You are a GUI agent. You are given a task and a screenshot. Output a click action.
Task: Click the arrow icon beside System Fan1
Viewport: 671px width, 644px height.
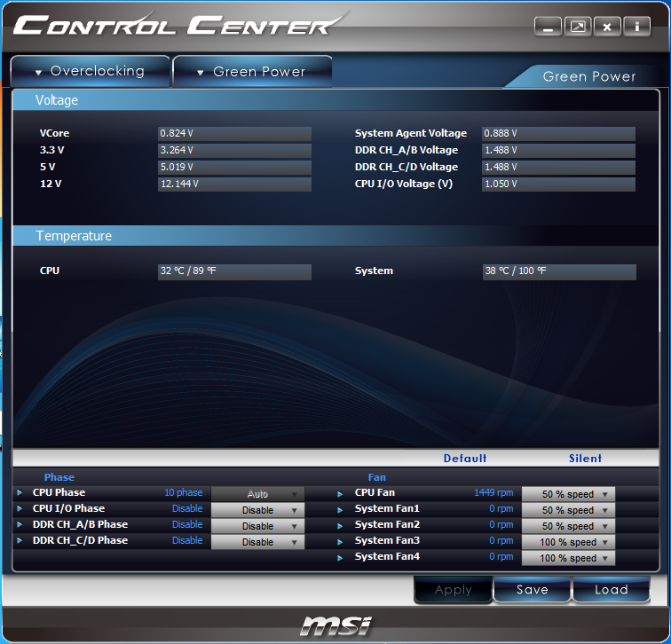(340, 510)
